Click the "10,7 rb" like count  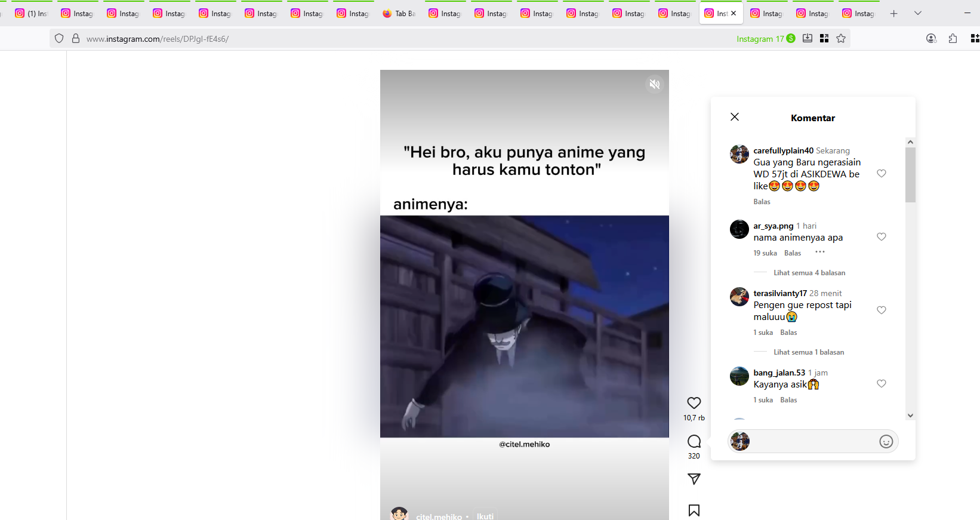tap(694, 418)
